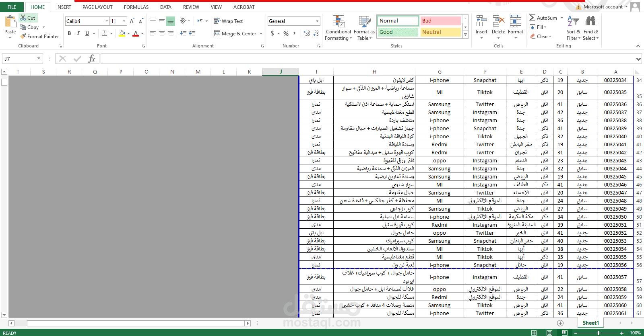The image size is (644, 336).
Task: Open the General number format dropdown
Action: point(317,21)
